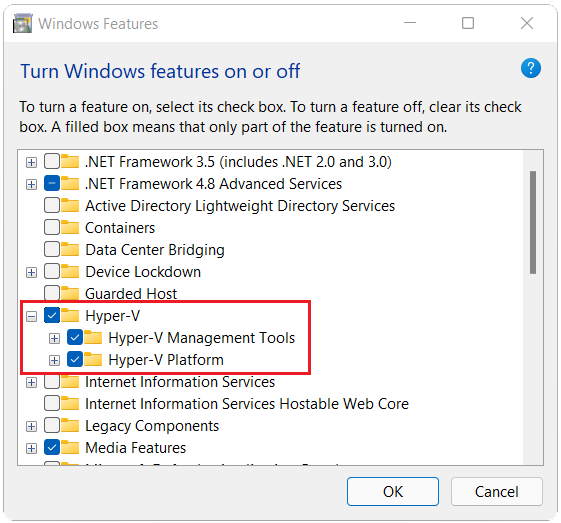561x523 pixels.
Task: Check the Data Center Bridging checkbox
Action: pos(52,249)
